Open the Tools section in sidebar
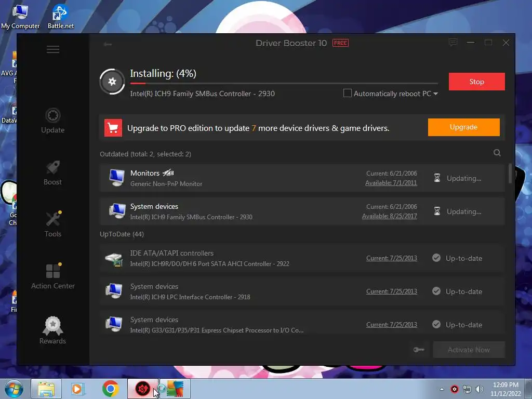 (53, 224)
